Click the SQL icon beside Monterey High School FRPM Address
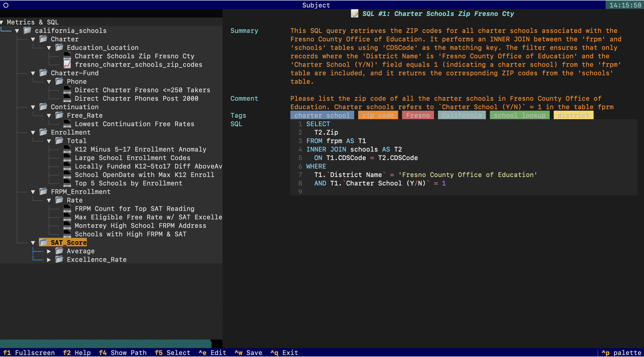The image size is (644, 357). [x=67, y=226]
